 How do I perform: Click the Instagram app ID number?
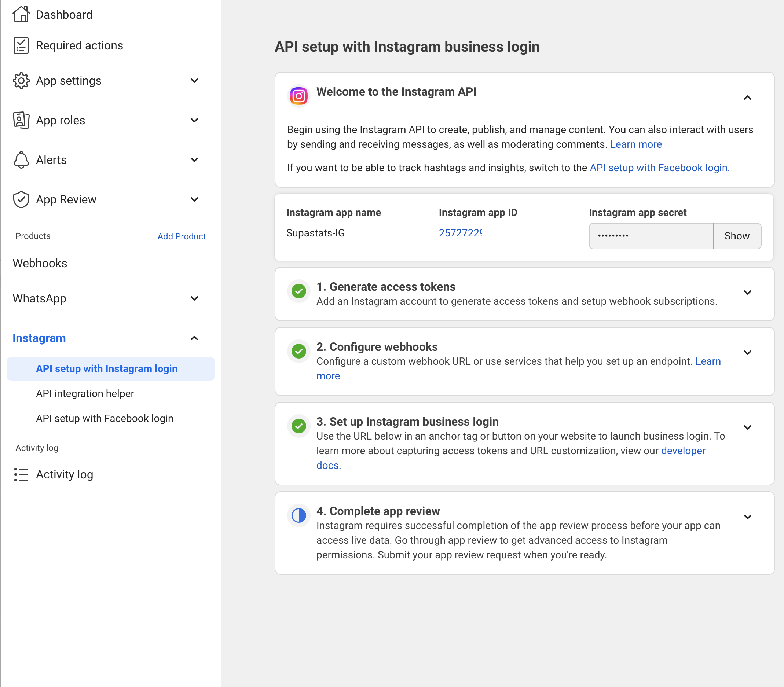460,233
